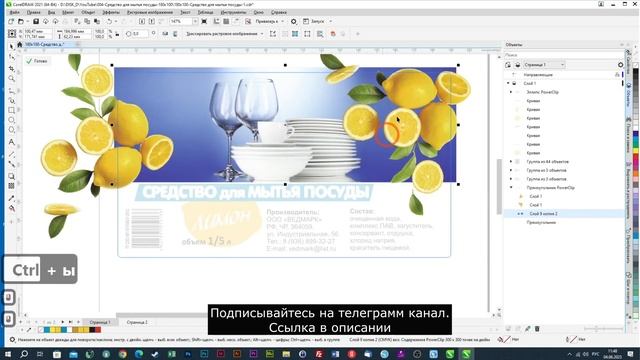
Task: Select the Pick tool in toolbox
Action: pos(11,47)
